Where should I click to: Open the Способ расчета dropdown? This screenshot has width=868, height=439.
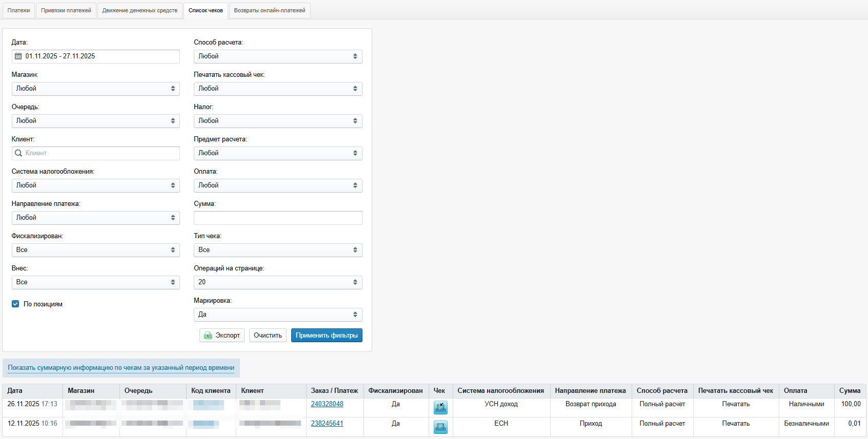point(277,56)
